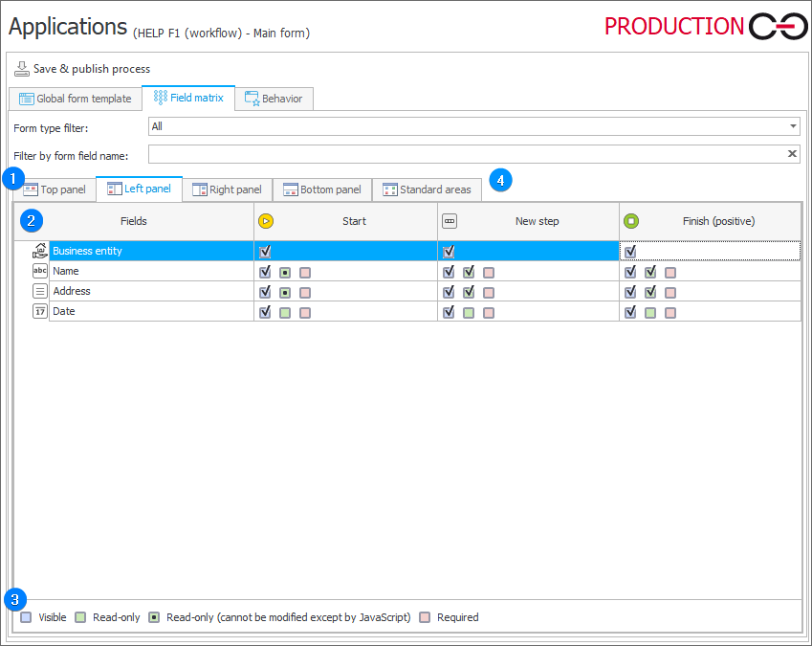Toggle Name read-only checkbox in Start column
Screen dimensions: 812x646
(x=285, y=273)
